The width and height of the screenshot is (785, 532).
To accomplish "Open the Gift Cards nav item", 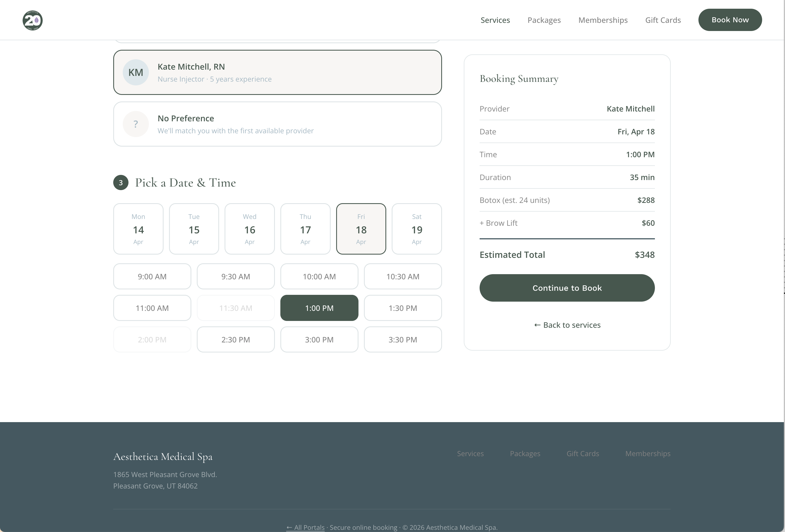I will click(663, 20).
